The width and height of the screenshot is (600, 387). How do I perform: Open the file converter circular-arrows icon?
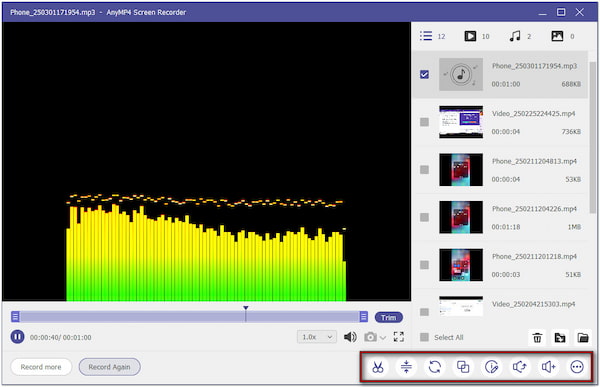tap(435, 367)
